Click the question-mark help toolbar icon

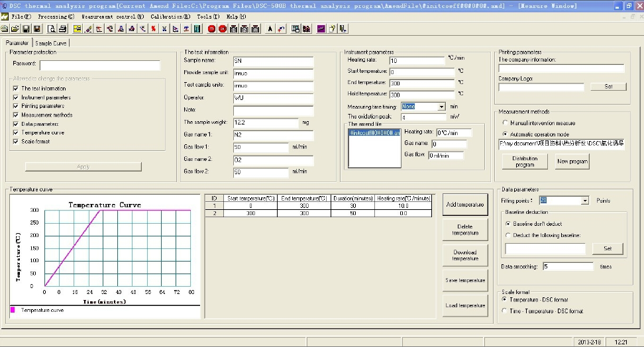tap(332, 28)
